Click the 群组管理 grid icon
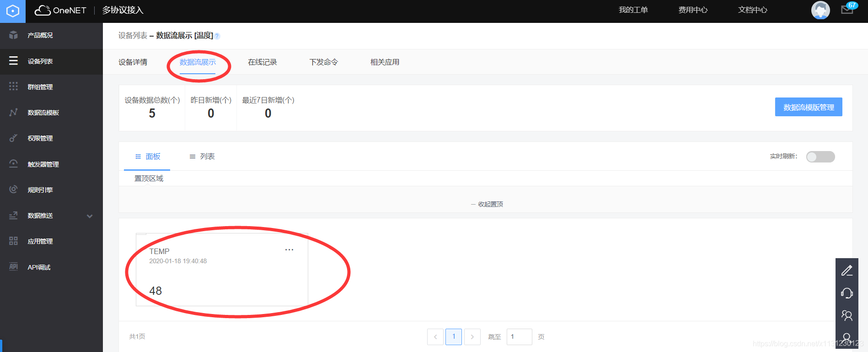This screenshot has width=868, height=352. point(14,87)
